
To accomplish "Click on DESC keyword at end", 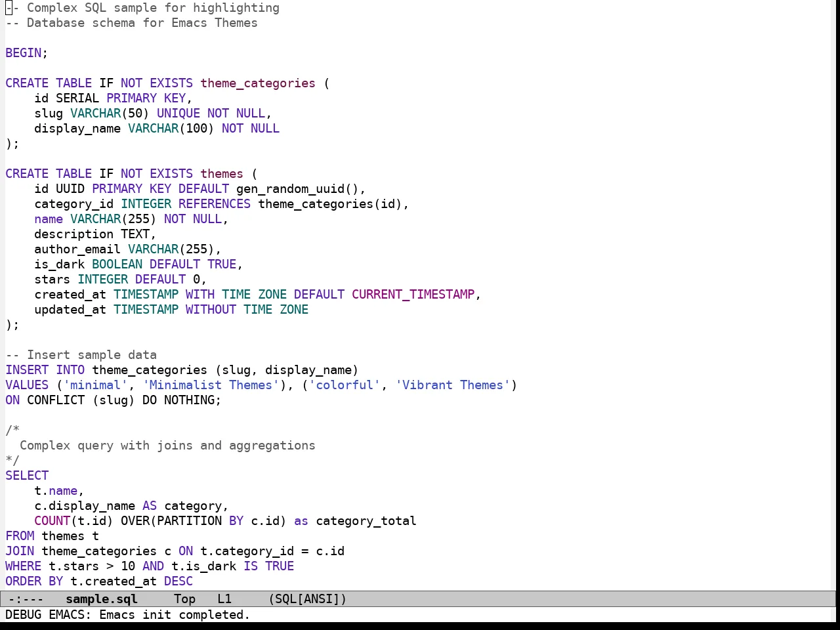I will pos(178,581).
